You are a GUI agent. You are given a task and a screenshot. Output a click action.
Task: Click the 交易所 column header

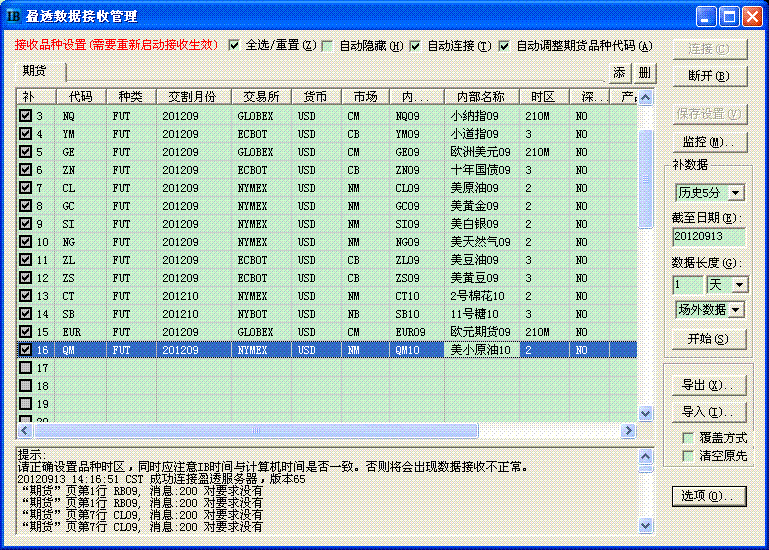pos(259,97)
